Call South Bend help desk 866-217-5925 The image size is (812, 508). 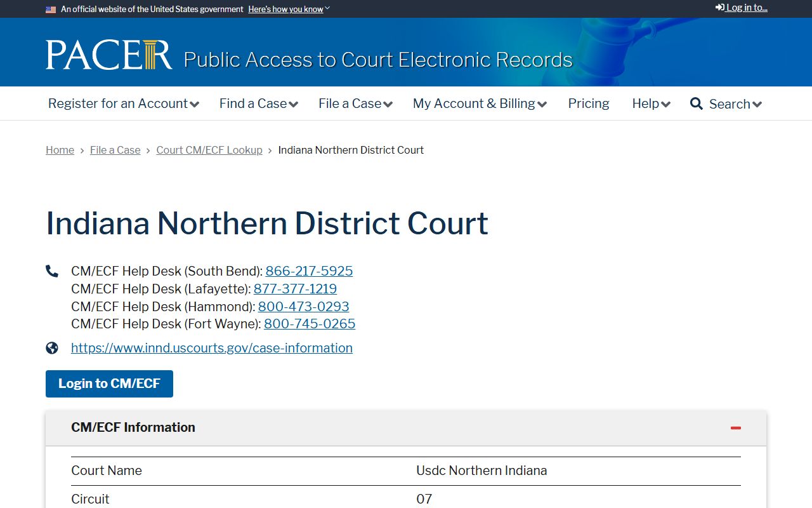tap(309, 271)
